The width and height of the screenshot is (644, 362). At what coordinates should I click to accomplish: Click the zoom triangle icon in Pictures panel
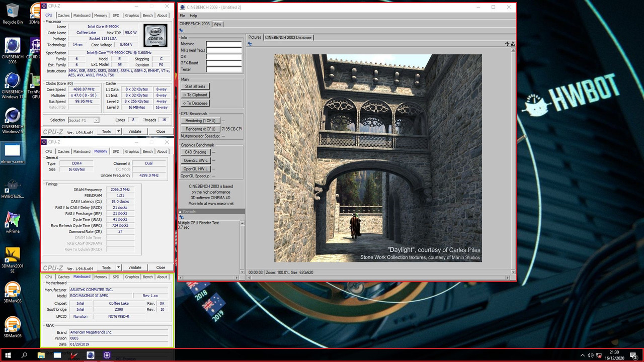pyautogui.click(x=512, y=44)
